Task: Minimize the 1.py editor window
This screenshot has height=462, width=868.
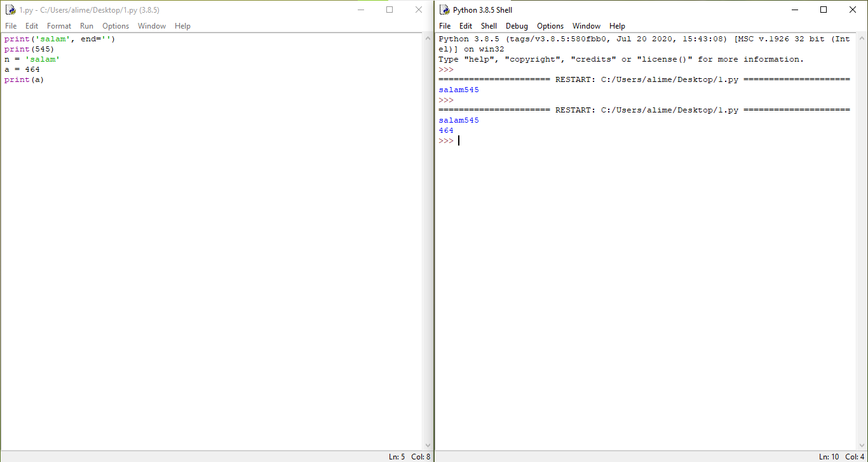Action: [x=360, y=10]
